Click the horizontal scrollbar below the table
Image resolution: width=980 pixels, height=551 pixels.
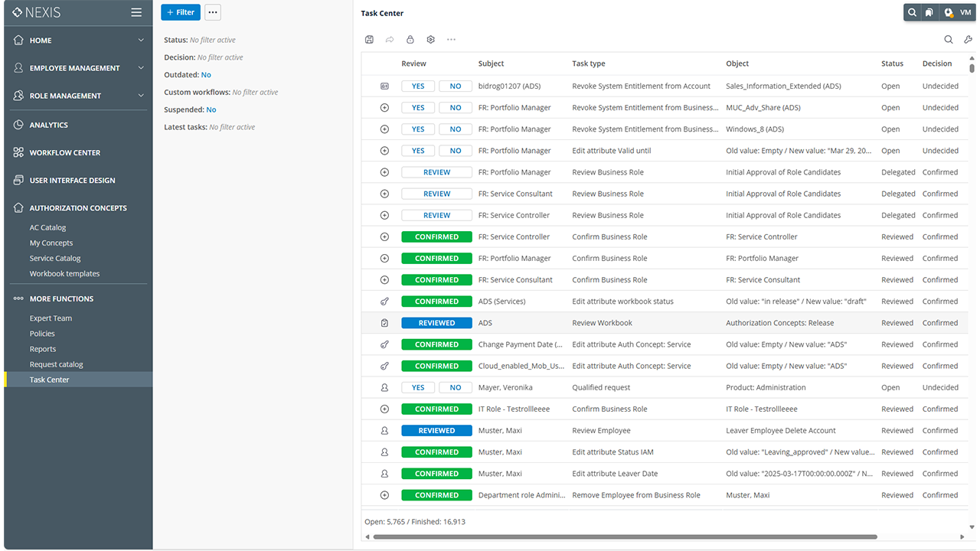pyautogui.click(x=624, y=537)
